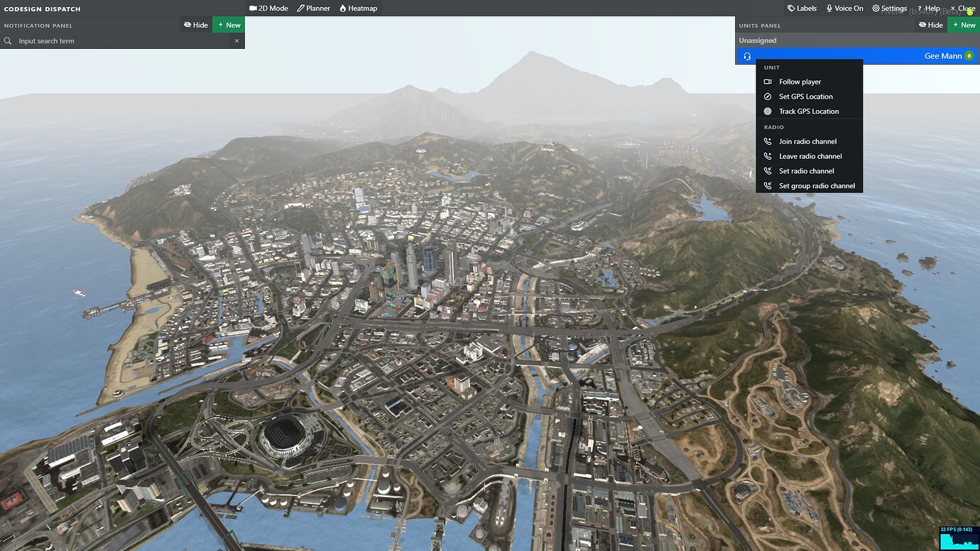The width and height of the screenshot is (980, 551).
Task: Click the microphone icon next to Voice On
Action: [x=830, y=8]
